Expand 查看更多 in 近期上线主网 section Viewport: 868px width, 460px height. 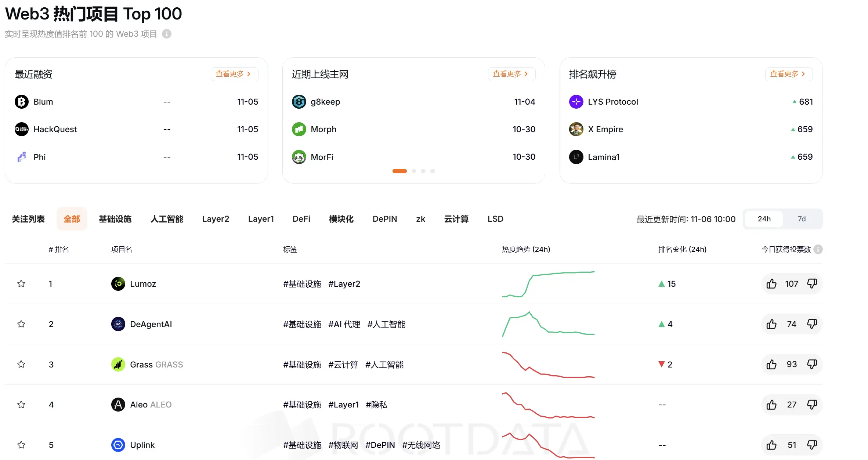coord(511,74)
